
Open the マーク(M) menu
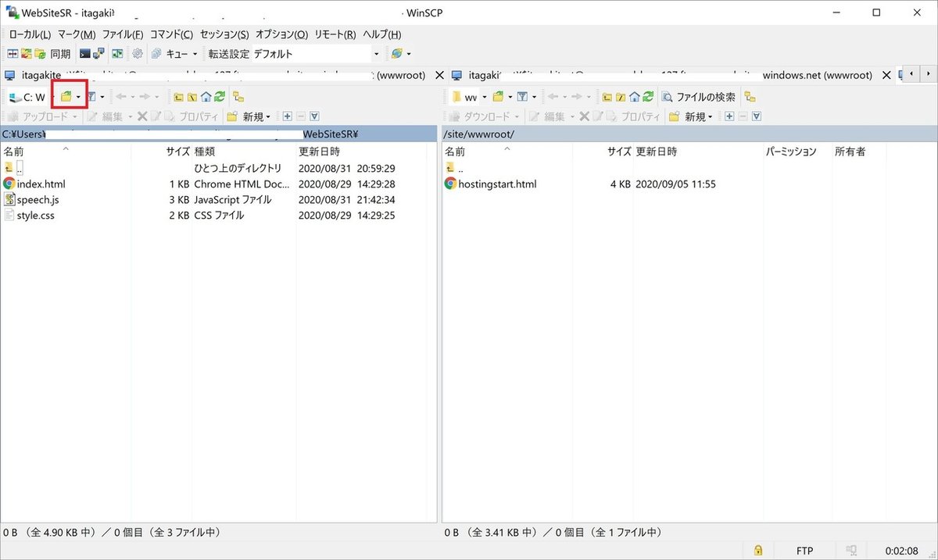77,34
